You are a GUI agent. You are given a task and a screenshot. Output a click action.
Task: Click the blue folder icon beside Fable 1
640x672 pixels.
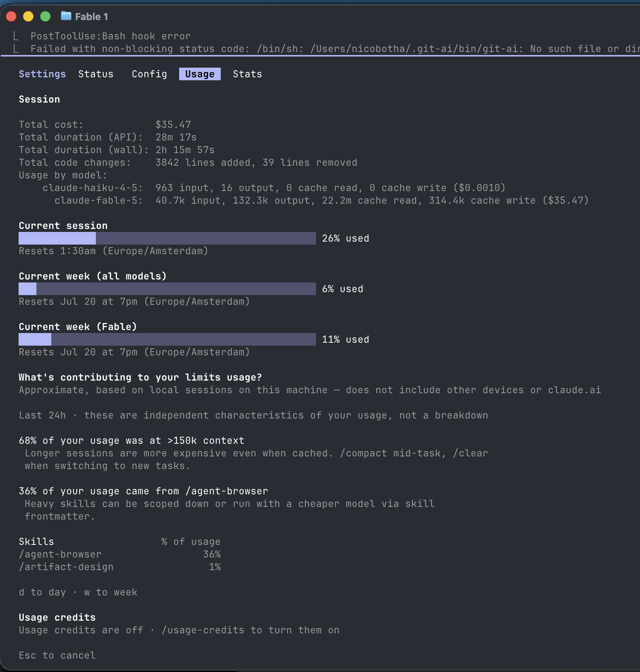[66, 16]
